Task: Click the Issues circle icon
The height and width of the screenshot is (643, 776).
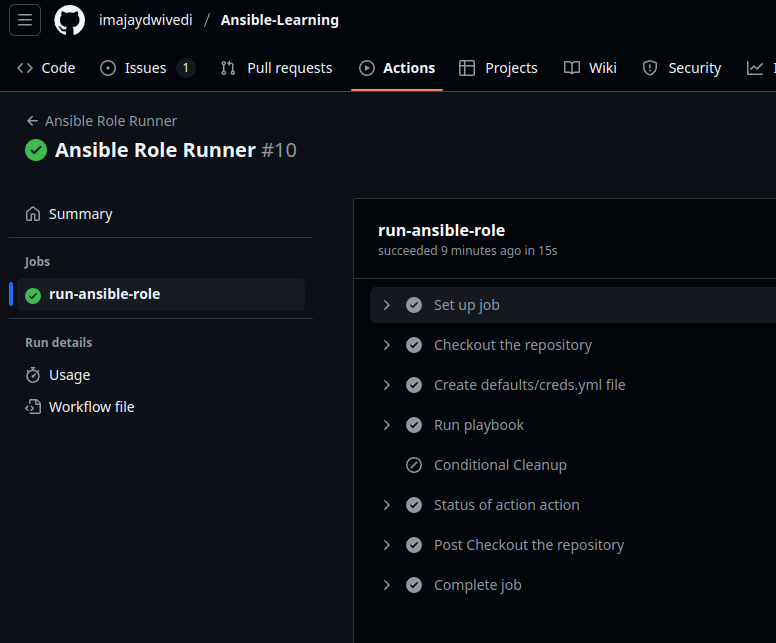Action: coord(108,68)
